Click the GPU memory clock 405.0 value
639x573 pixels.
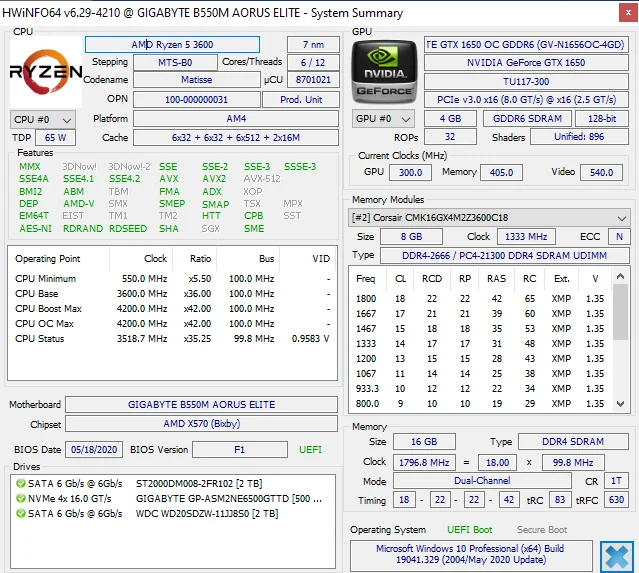coord(501,172)
